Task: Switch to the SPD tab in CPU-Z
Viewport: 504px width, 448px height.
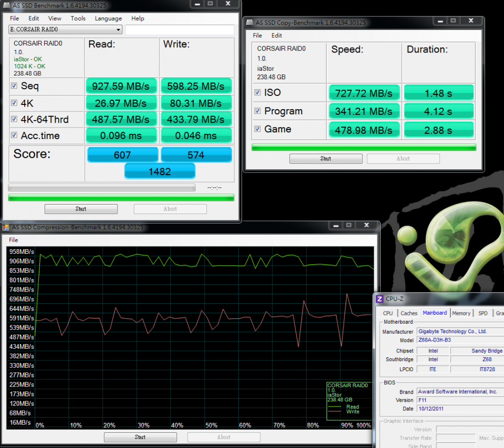Action: click(482, 313)
